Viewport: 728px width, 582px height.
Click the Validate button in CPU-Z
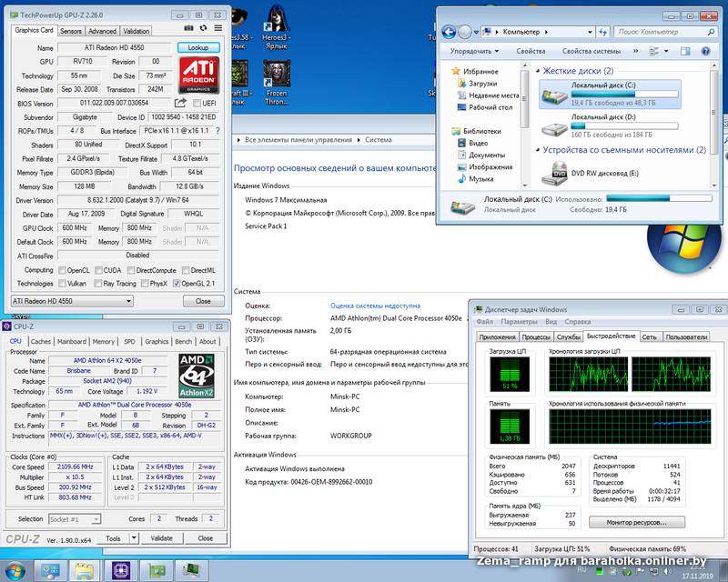click(x=161, y=538)
